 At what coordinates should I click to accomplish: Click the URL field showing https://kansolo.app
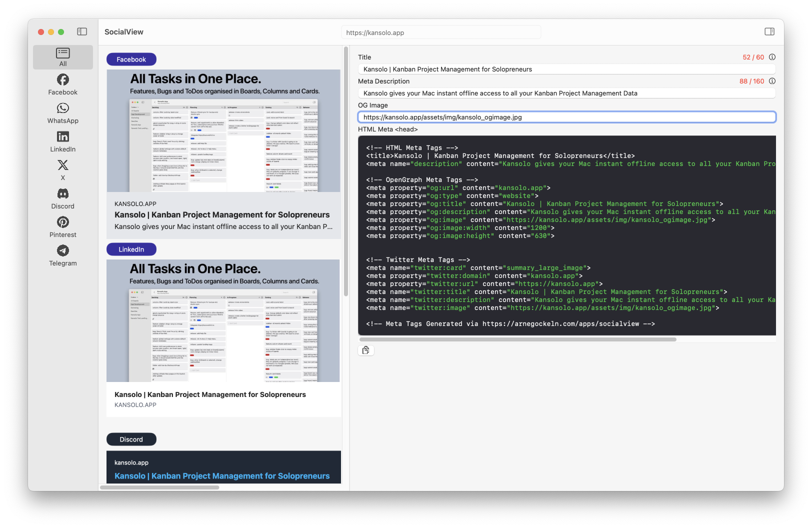click(441, 32)
